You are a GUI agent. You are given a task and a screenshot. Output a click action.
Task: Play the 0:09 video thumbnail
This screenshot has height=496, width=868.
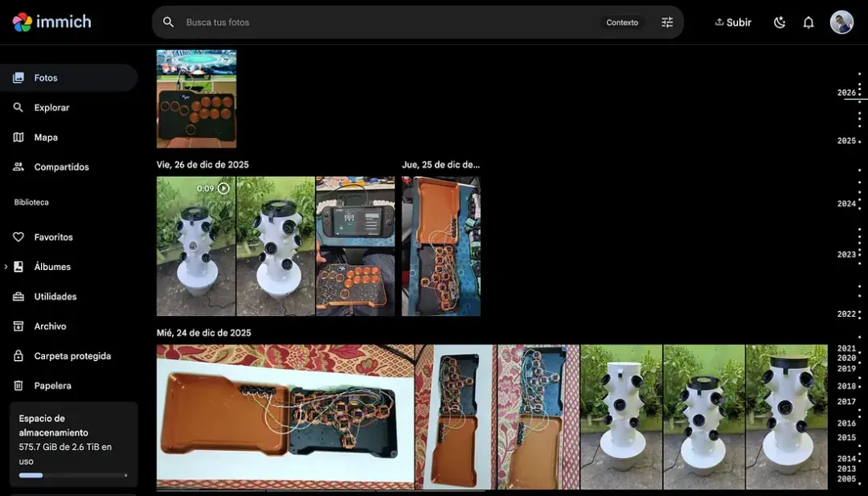point(196,246)
